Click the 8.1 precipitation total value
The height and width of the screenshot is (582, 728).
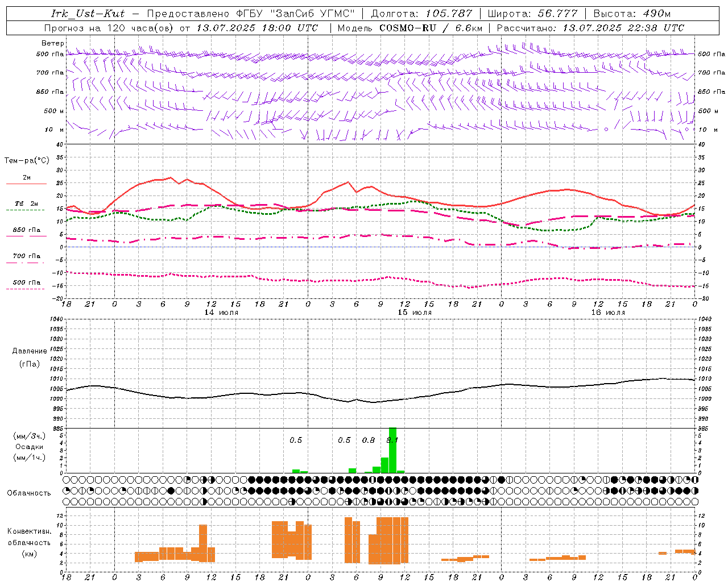click(x=392, y=440)
